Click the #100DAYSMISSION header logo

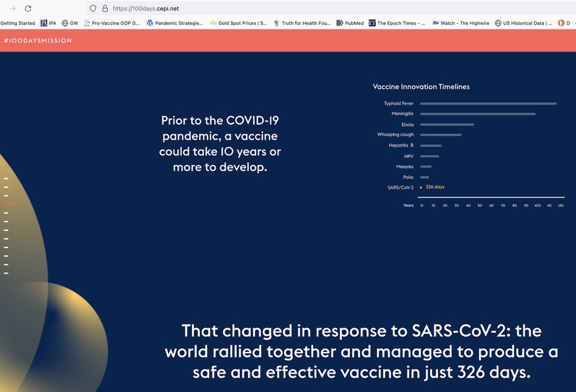click(38, 41)
